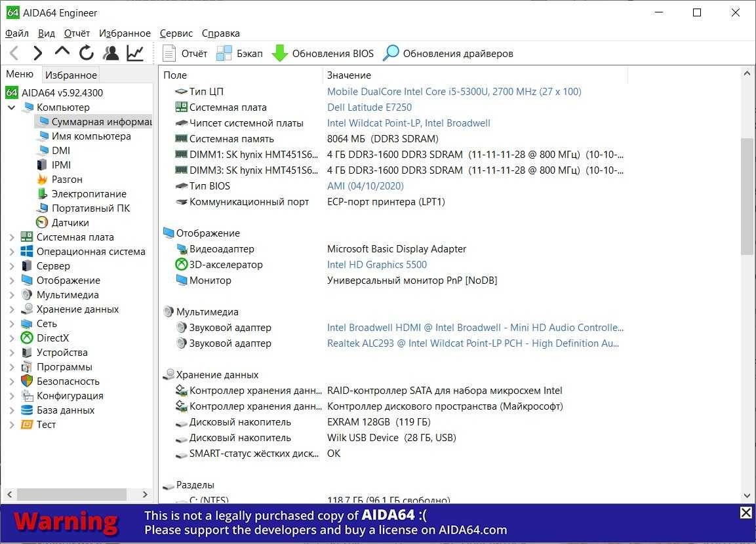
Task: Click the Конфигурация icon in the tree
Action: click(27, 396)
